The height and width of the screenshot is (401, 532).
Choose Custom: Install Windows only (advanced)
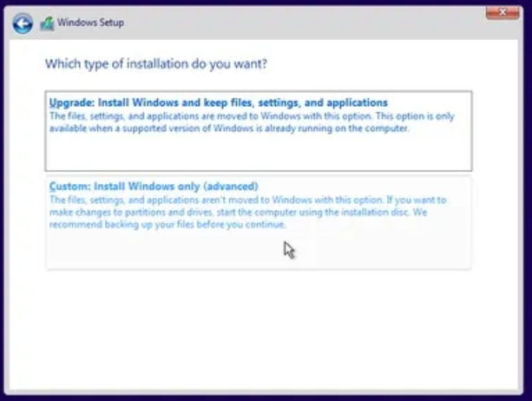click(x=259, y=222)
